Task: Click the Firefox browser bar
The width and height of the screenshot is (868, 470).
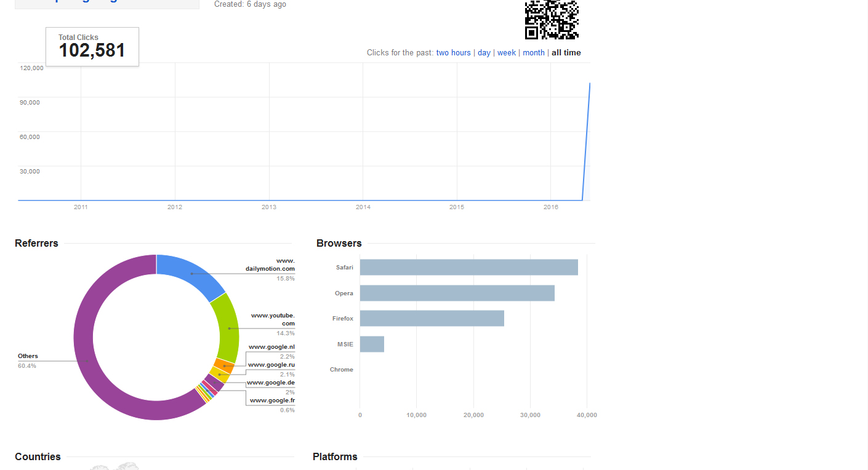Action: pyautogui.click(x=432, y=319)
